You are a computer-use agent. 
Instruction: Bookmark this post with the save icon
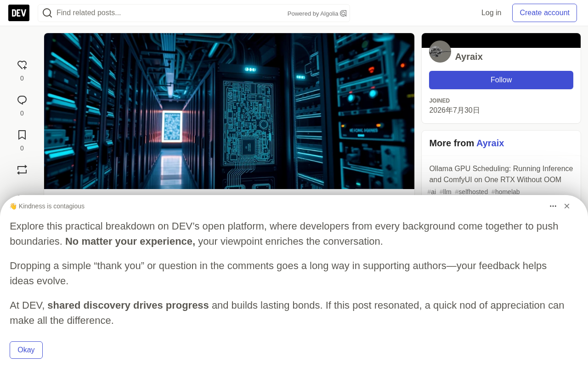tap(22, 135)
